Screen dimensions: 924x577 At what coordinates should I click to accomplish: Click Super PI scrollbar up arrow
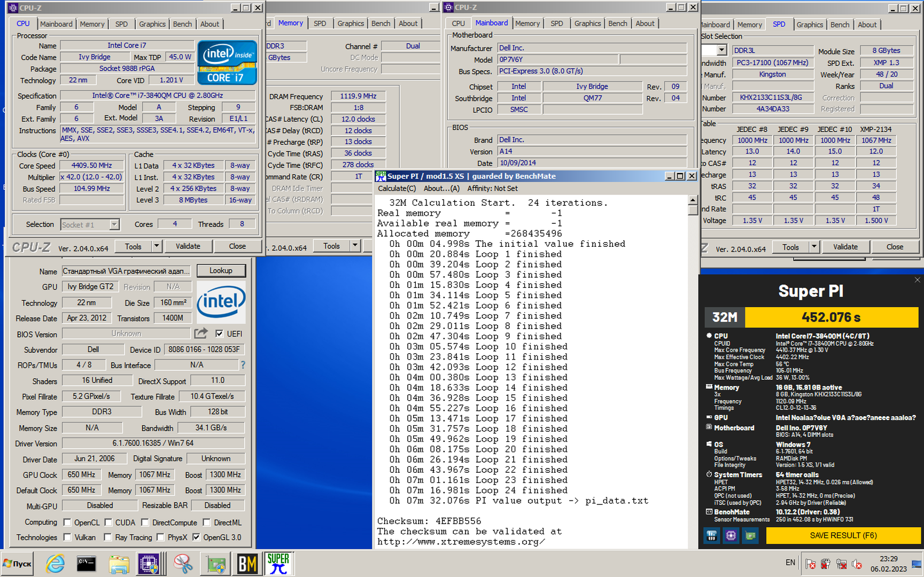(x=693, y=200)
